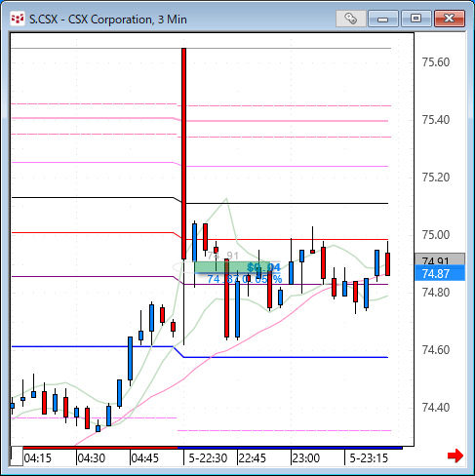
Task: Click the CQG chart app icon in the title bar
Action: tap(18, 19)
